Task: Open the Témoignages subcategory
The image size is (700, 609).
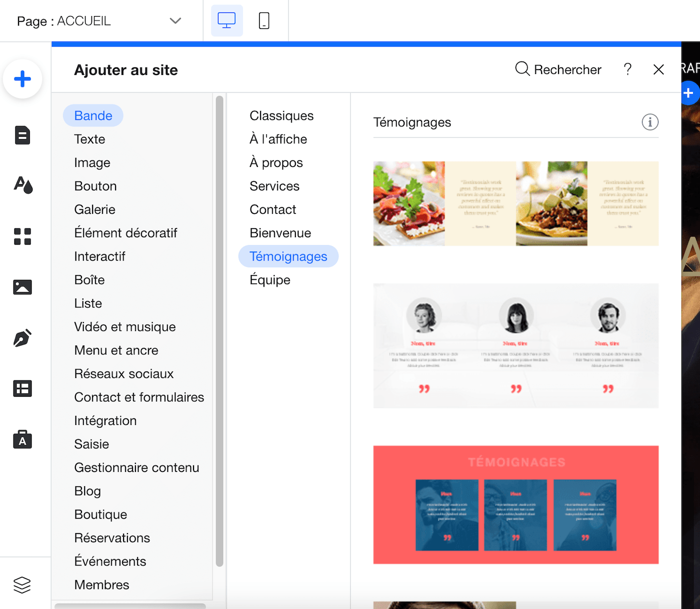Action: coord(288,256)
